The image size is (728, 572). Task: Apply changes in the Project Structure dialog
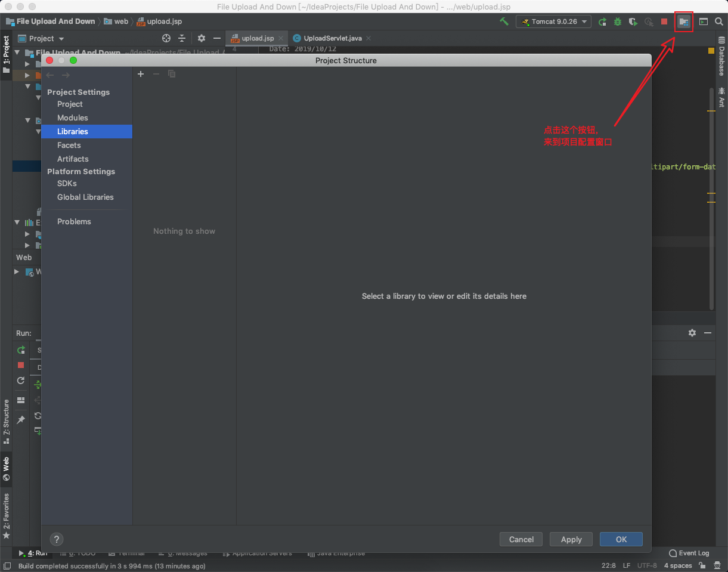pos(571,539)
